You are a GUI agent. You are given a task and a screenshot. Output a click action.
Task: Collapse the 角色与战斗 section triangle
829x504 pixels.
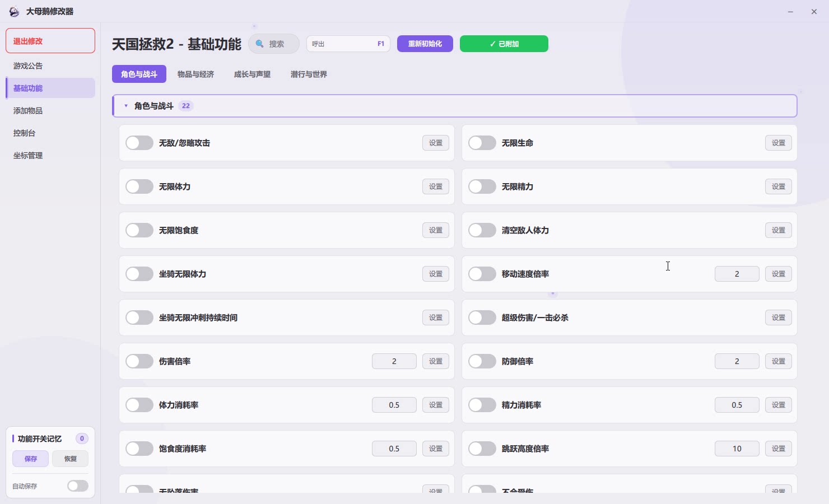pos(126,106)
